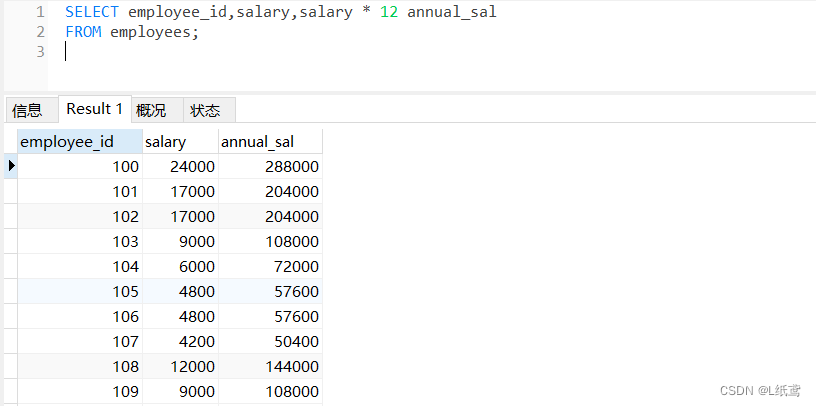Select salary cell 4800 in row 105

pos(180,291)
